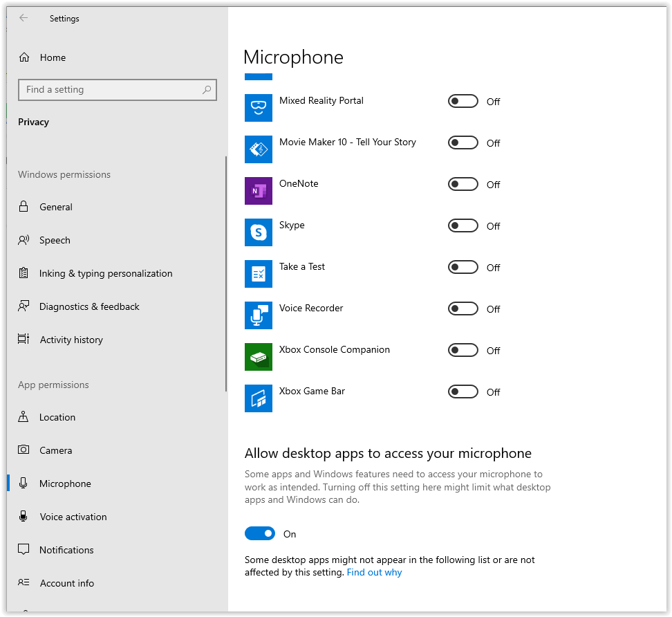Return to Settings Home
The height and width of the screenshot is (617, 672).
click(52, 57)
